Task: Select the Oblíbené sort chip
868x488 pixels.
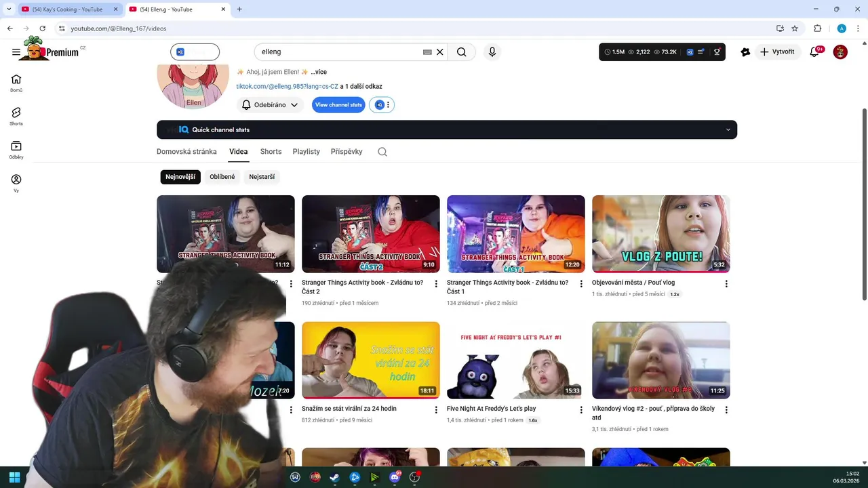Action: pyautogui.click(x=222, y=177)
